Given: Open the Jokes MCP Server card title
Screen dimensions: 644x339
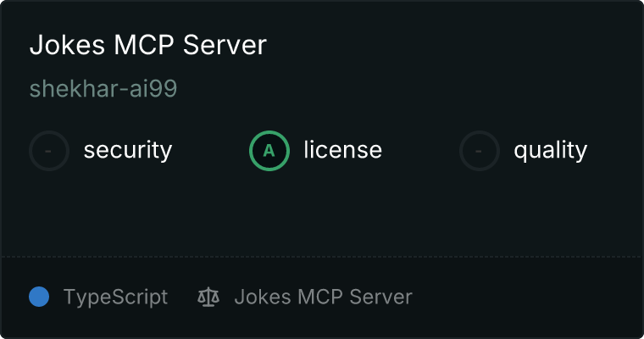Looking at the screenshot, I should click(147, 45).
